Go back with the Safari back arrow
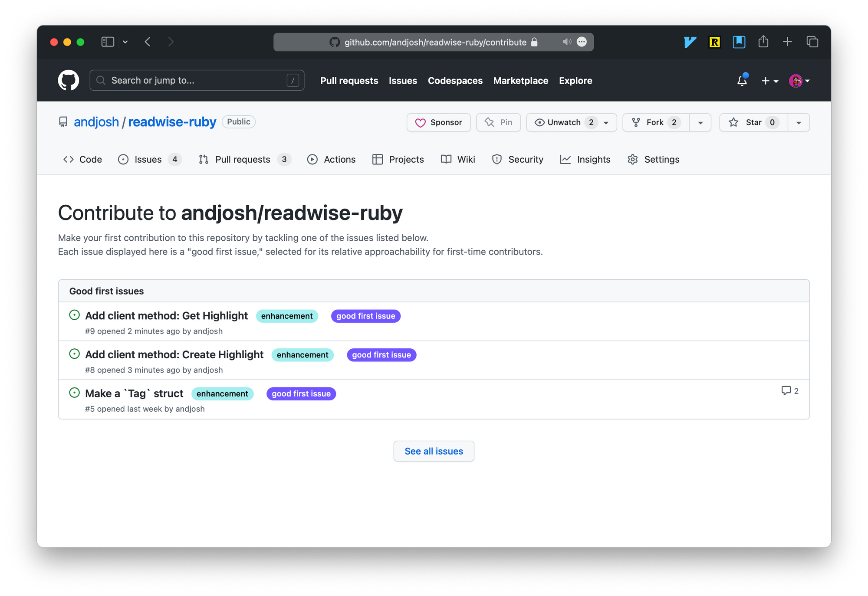 (148, 42)
